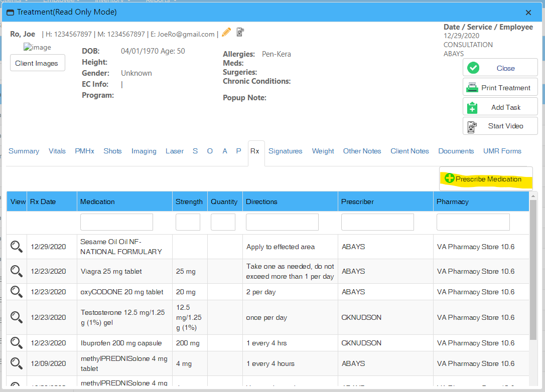Screen dimensions: 545x392
Task: Click the Close button with the green checkmark
Action: point(500,68)
